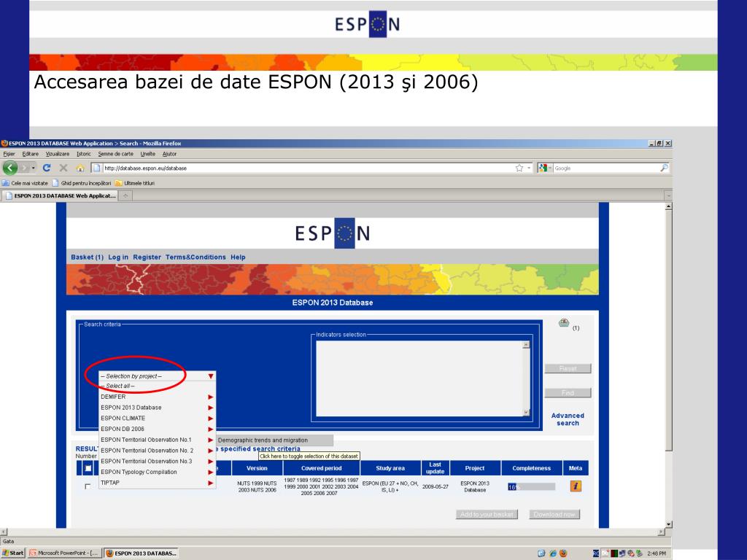Open the Help link
This screenshot has height=560, width=747.
pyautogui.click(x=238, y=257)
